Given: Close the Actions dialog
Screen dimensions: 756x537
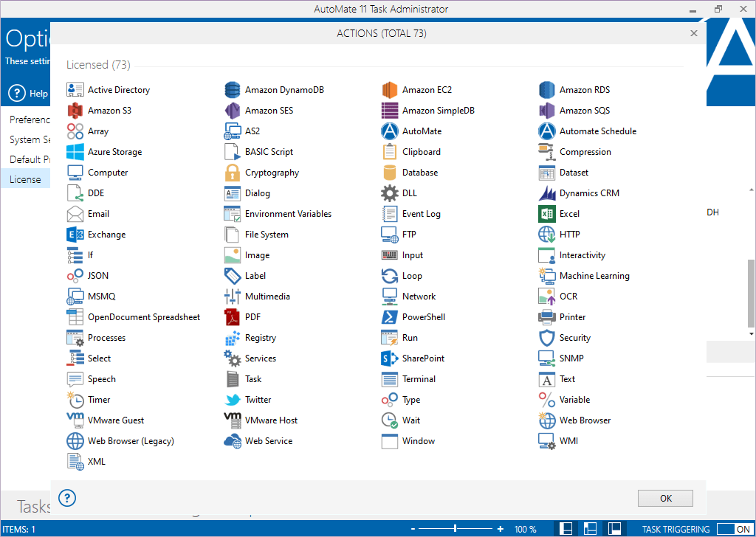Looking at the screenshot, I should (x=694, y=33).
